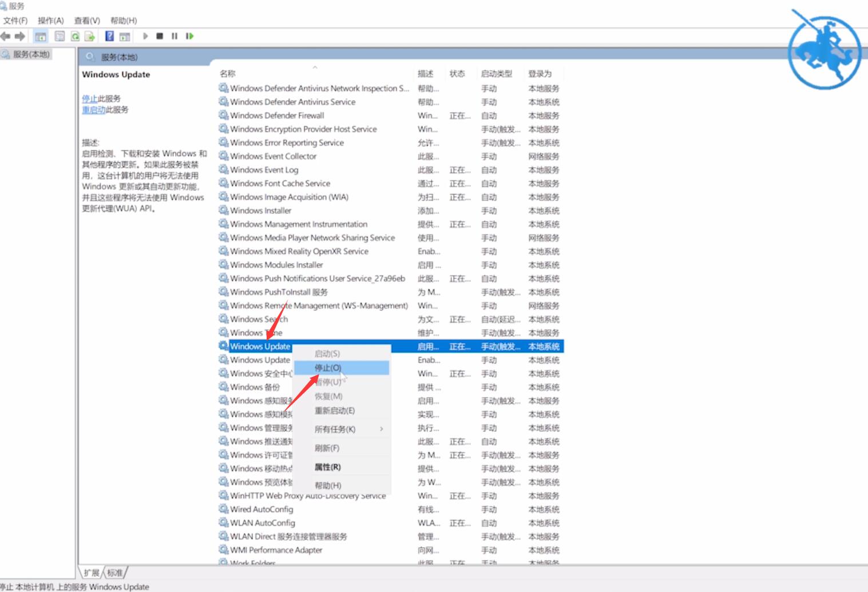
Task: Click the gear icon of Wired AutoConfig
Action: (x=224, y=508)
